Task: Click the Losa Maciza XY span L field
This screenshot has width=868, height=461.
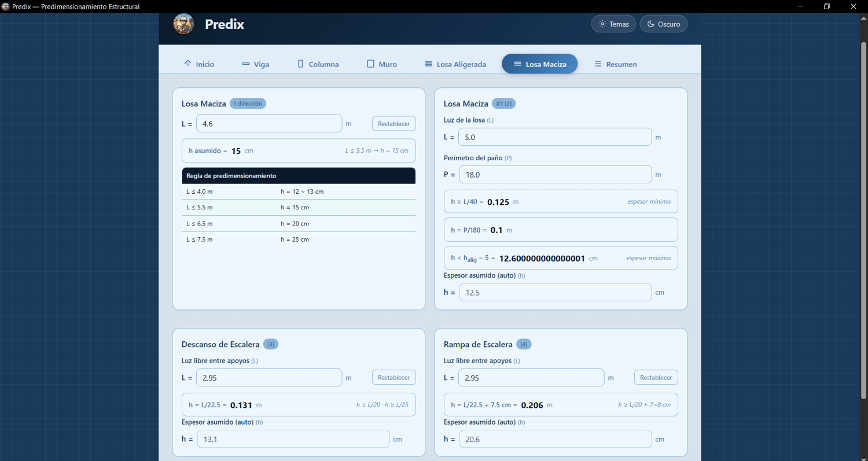Action: point(555,137)
